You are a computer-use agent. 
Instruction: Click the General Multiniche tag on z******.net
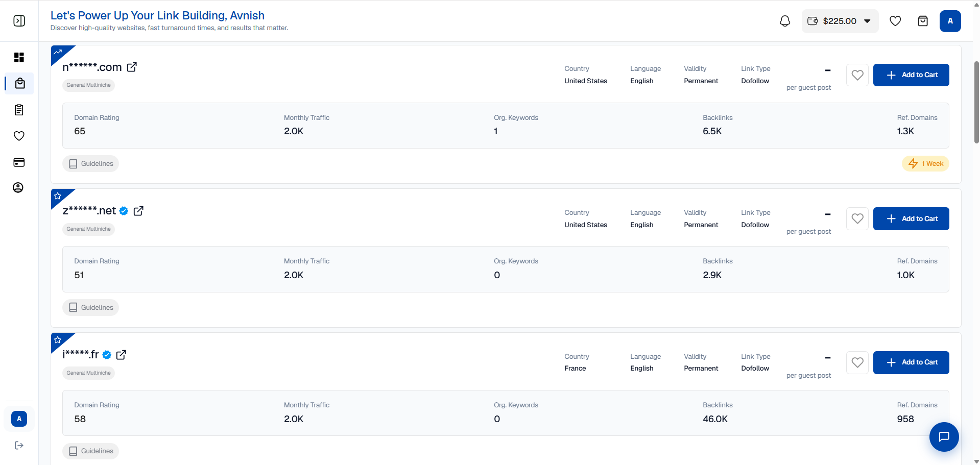(x=89, y=229)
